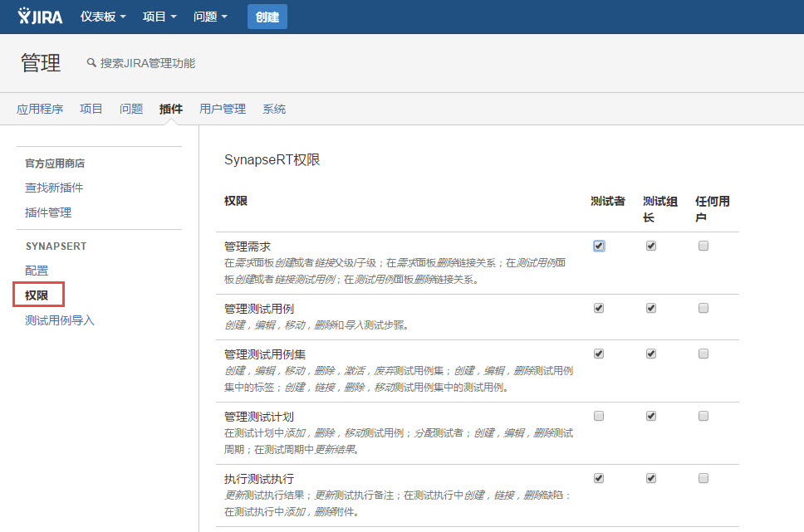Screen dimensions: 804x532
Task: Click the search magnifier icon
Action: (91, 62)
